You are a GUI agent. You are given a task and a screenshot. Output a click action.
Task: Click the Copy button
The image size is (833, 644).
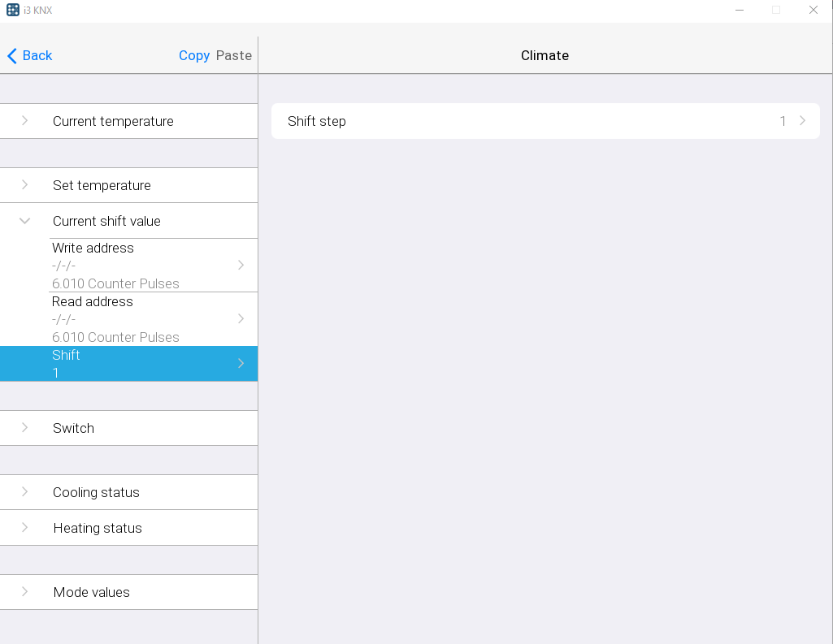(x=194, y=55)
